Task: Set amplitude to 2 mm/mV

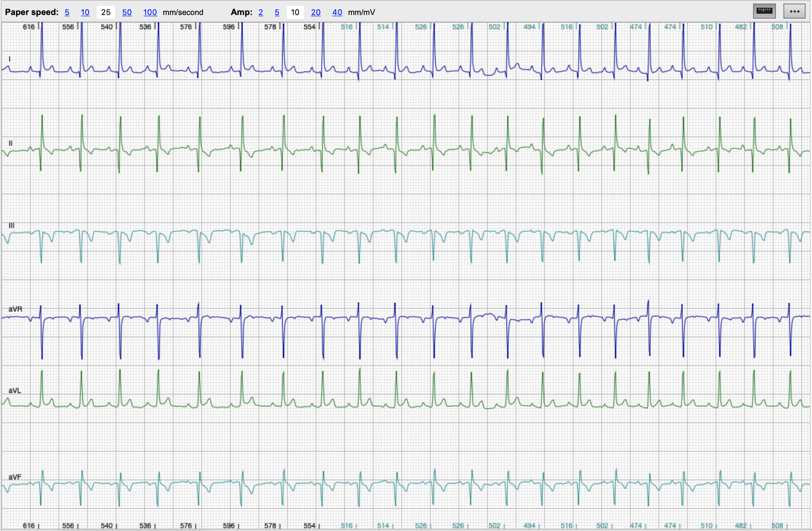Action: coord(261,13)
